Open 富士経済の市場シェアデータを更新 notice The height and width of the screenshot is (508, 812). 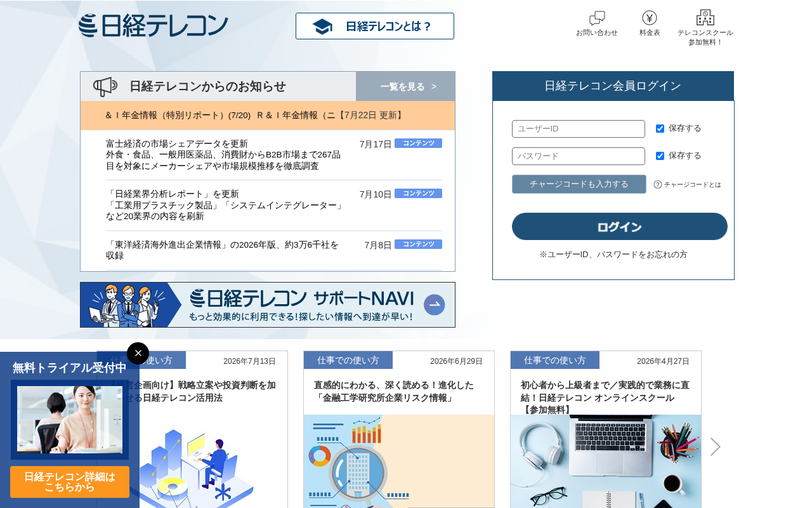[x=225, y=155]
